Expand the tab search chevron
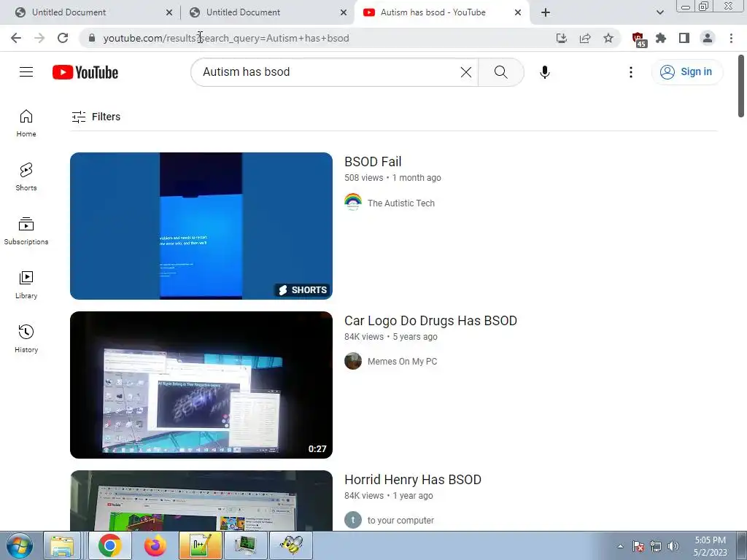 pyautogui.click(x=659, y=12)
